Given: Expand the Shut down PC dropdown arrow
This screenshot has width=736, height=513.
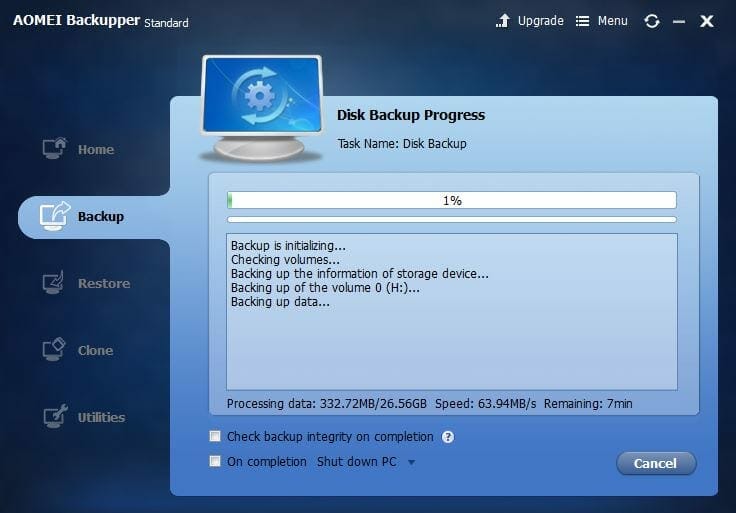Looking at the screenshot, I should (410, 463).
